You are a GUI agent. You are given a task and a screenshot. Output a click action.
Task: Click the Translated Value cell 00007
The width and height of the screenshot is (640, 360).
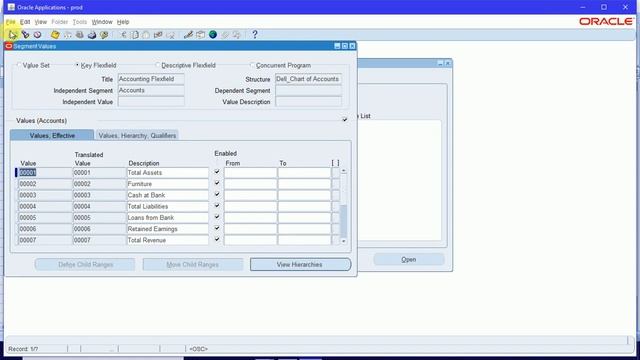[x=99, y=240]
